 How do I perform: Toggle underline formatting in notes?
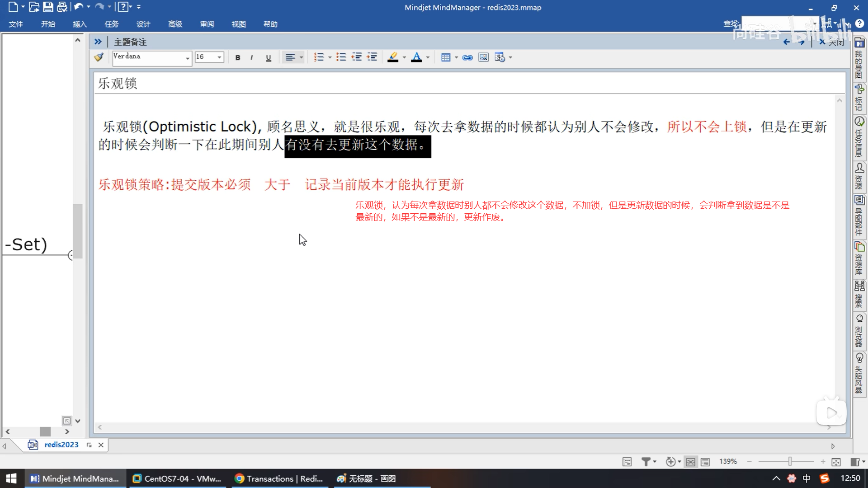click(x=268, y=57)
